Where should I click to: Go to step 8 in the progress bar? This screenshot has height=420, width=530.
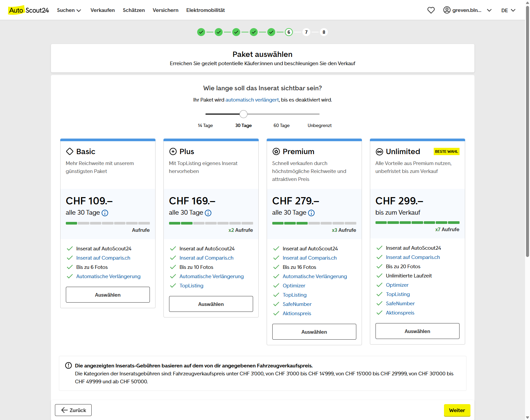coord(324,32)
